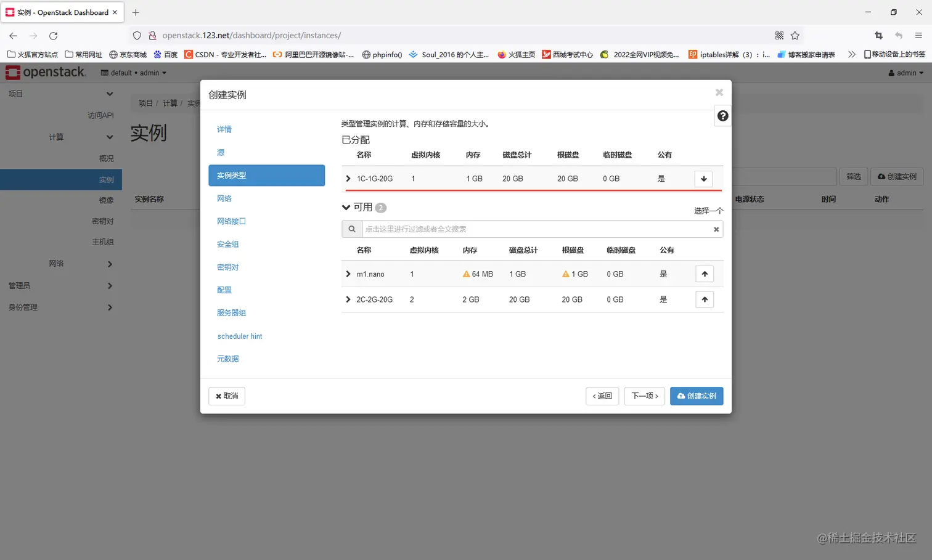This screenshot has width=932, height=560.
Task: Open the admin user dropdown menu
Action: point(904,72)
